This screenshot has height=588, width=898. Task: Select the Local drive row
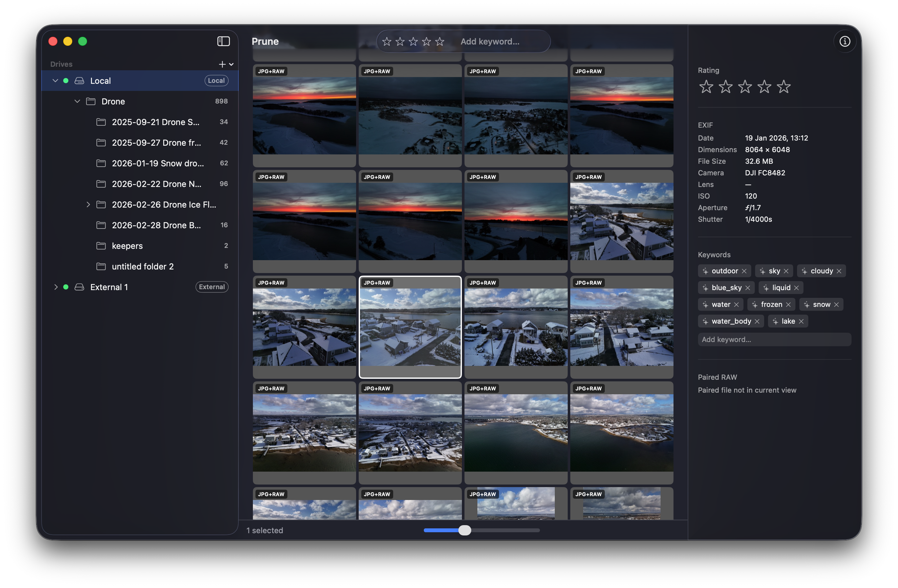tap(140, 81)
